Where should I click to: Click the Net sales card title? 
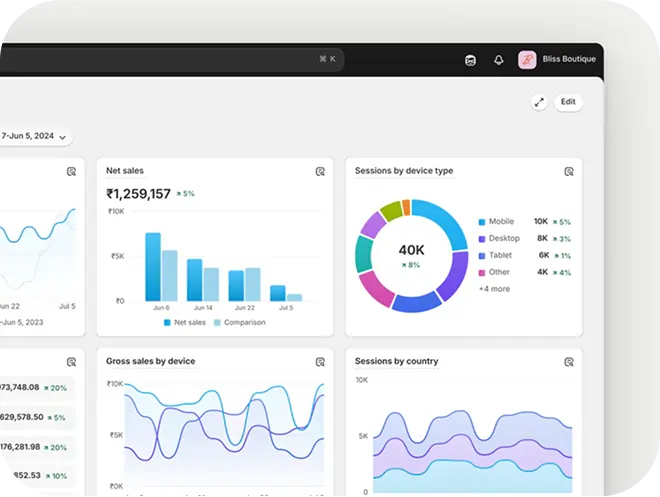coord(125,171)
